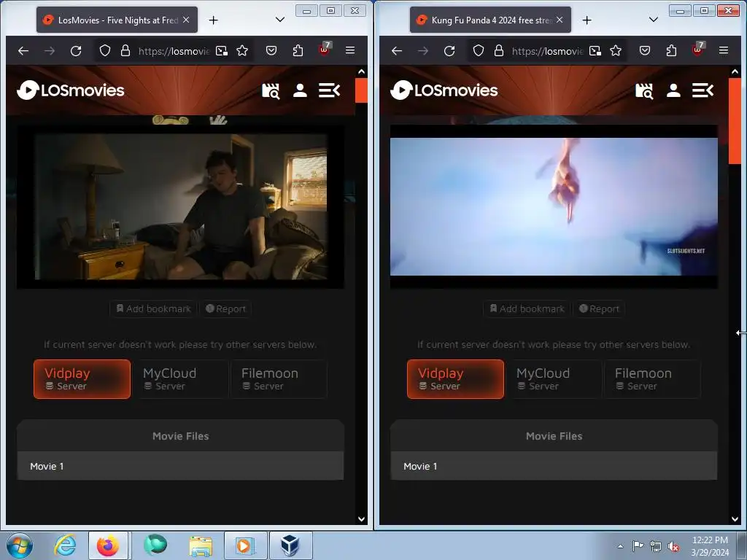Open new tab in left window
The height and width of the screenshot is (560, 747).
[214, 20]
